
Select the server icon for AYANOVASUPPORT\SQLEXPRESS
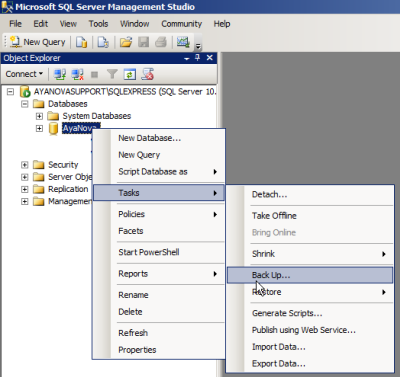(25, 91)
